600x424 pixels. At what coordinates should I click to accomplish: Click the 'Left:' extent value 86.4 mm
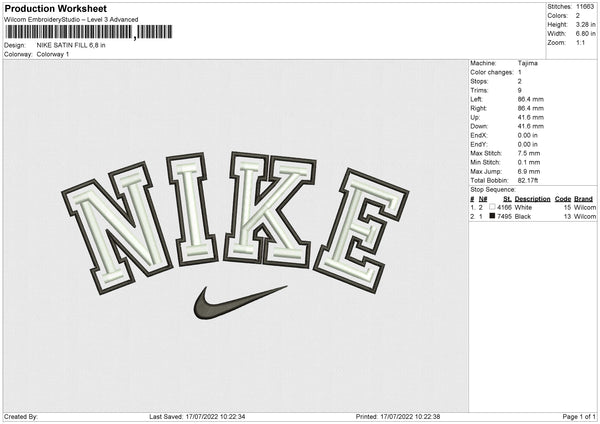point(530,99)
